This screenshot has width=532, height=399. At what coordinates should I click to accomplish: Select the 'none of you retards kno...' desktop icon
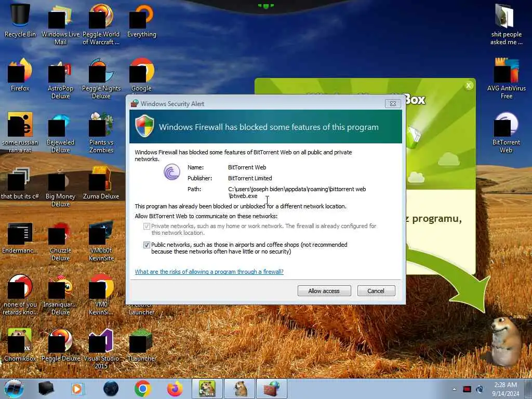tap(20, 295)
